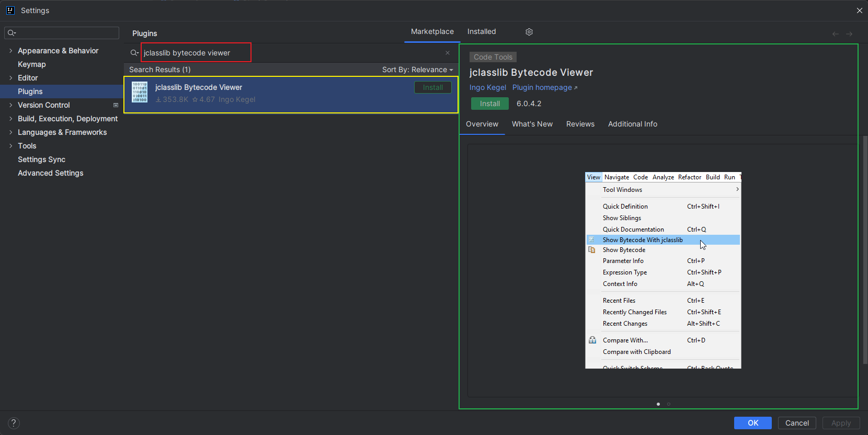
Task: Expand Build, Execution, Deployment node
Action: pos(10,119)
